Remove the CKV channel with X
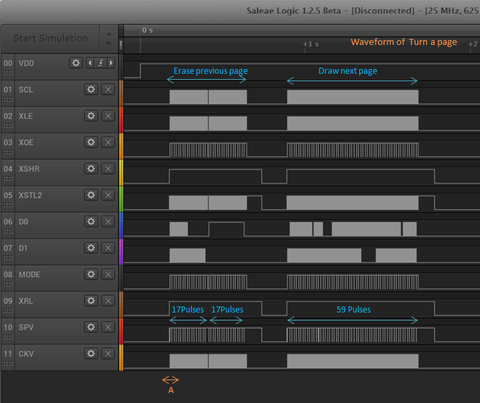The image size is (480, 403). coord(108,353)
